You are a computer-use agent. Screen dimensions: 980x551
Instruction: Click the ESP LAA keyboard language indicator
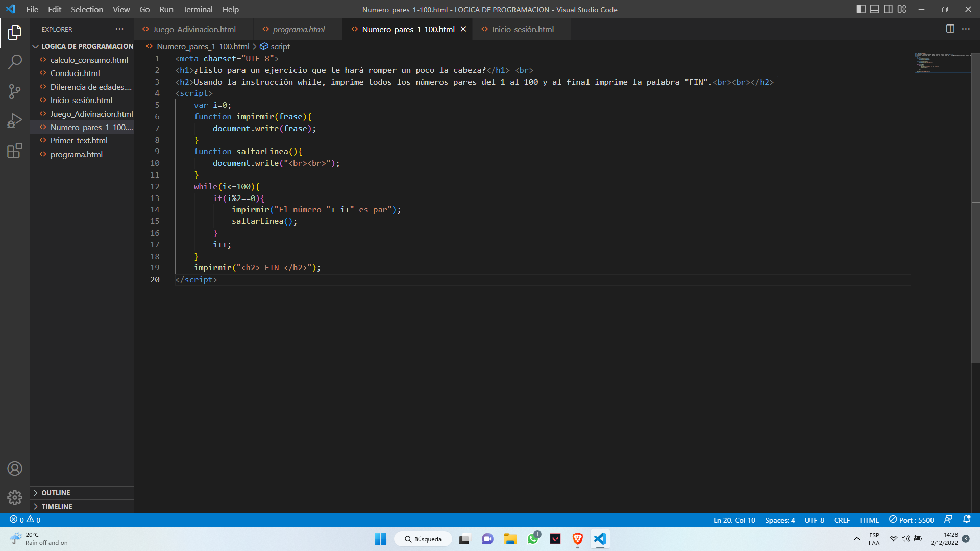pos(874,539)
